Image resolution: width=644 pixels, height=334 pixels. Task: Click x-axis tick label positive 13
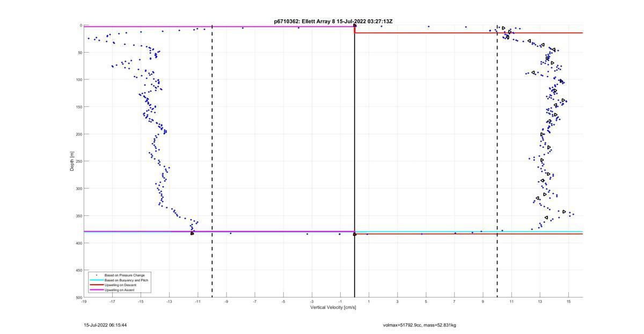tap(540, 301)
